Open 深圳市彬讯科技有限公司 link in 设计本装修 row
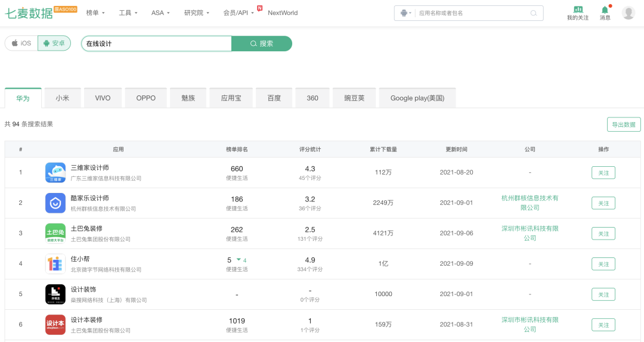Viewport: 644px width, 342px height. pyautogui.click(x=530, y=324)
